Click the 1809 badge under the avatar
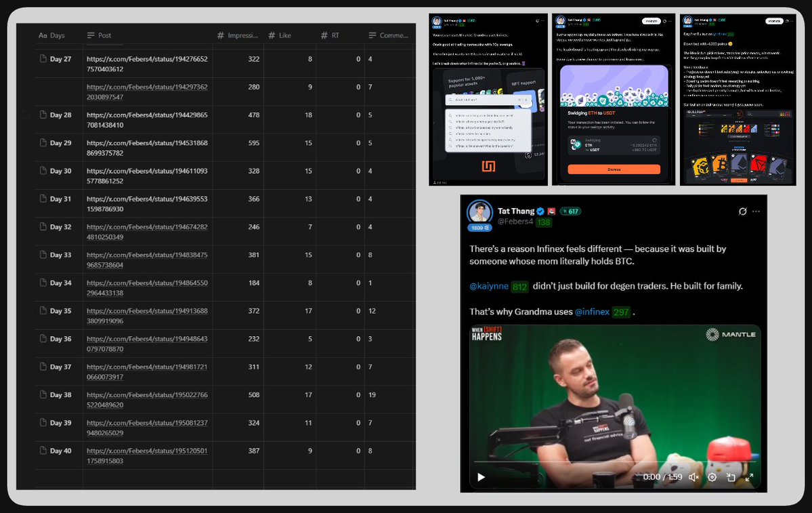812x513 pixels. (x=479, y=228)
